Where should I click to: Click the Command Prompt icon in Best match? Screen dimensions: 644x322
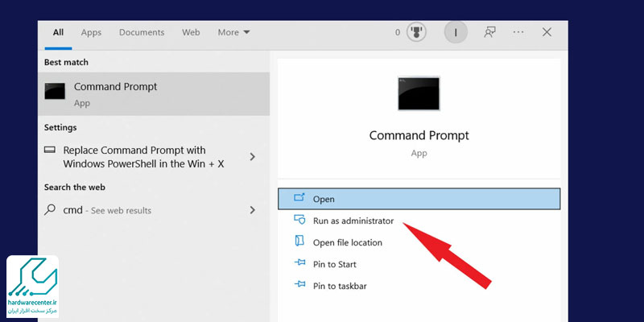[x=55, y=91]
